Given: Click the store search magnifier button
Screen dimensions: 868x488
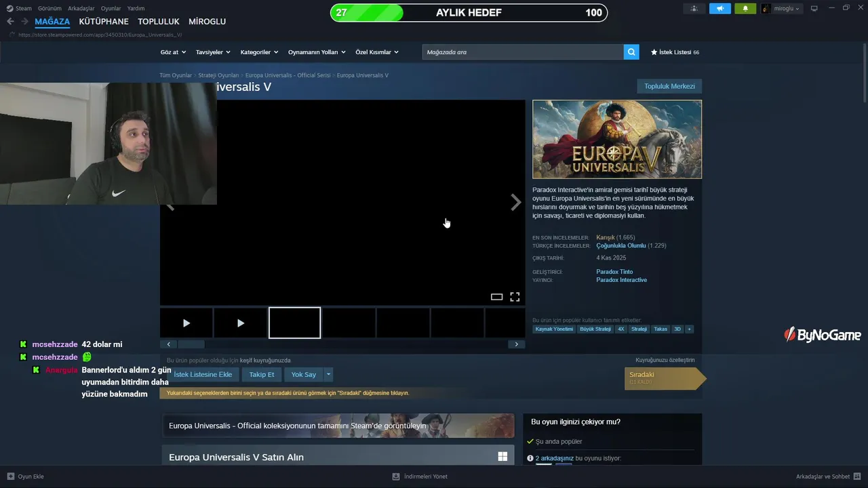Looking at the screenshot, I should [x=631, y=52].
